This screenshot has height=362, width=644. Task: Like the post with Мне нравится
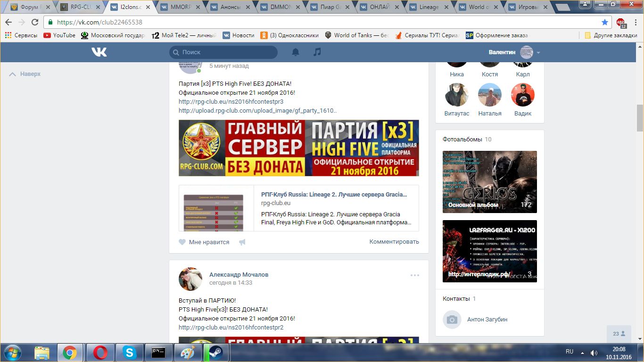tap(204, 242)
